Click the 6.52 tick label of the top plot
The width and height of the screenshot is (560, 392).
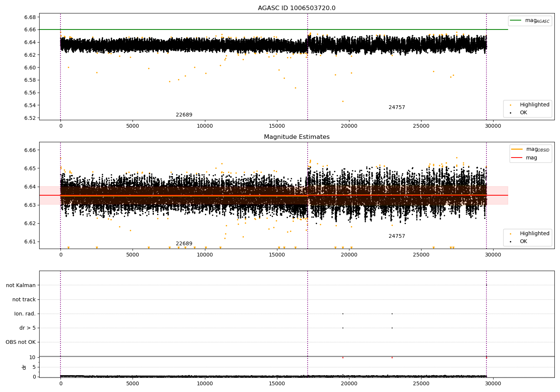click(30, 118)
